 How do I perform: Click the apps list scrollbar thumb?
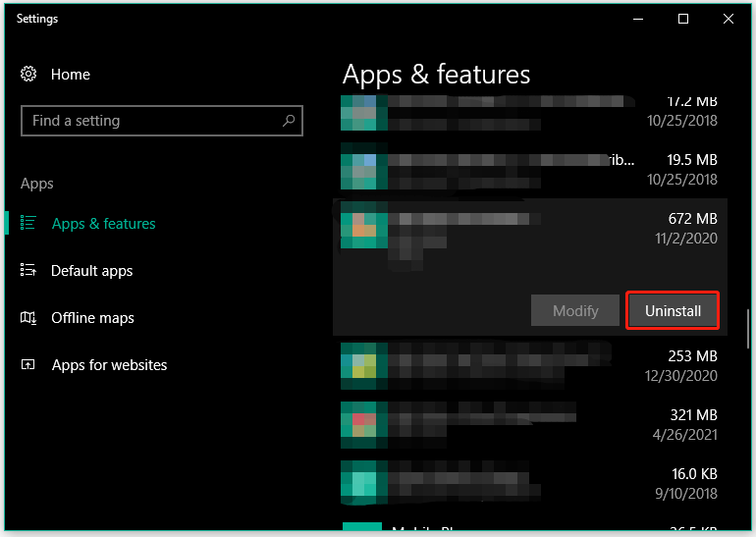[x=748, y=329]
